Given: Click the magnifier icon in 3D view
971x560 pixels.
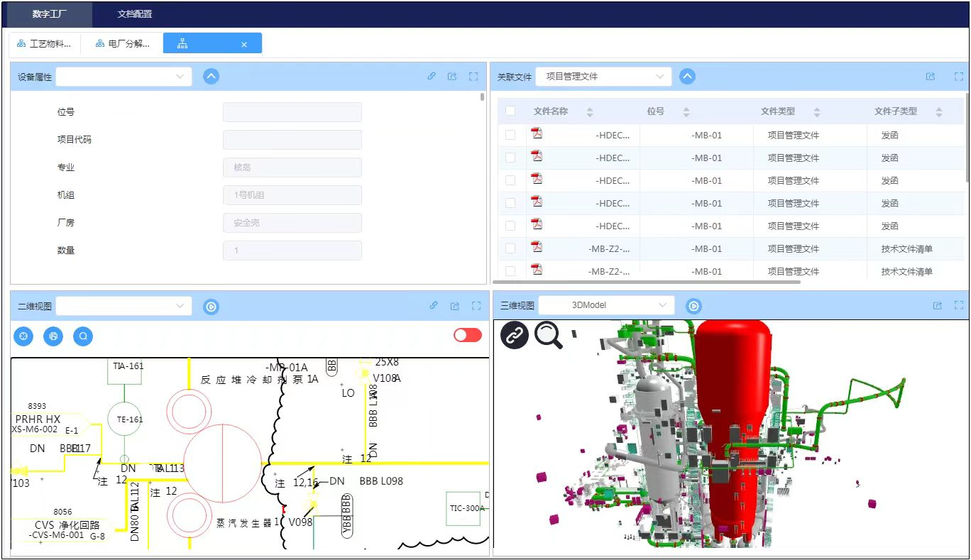Looking at the screenshot, I should tap(548, 335).
